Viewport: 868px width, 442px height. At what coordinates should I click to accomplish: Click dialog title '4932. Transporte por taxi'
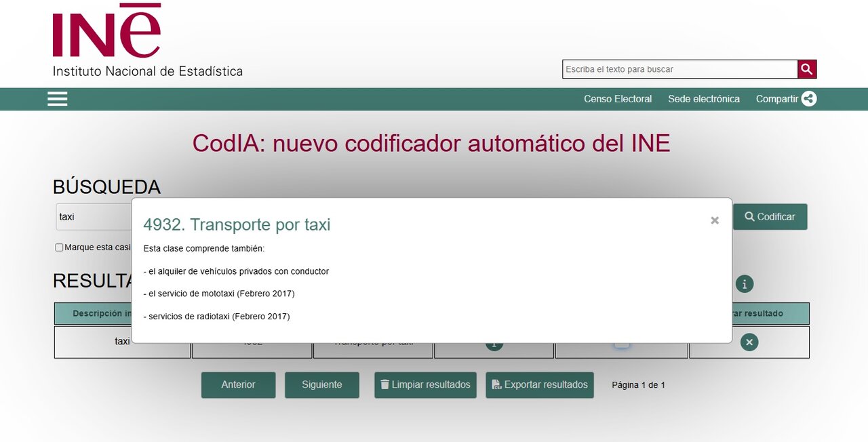237,224
